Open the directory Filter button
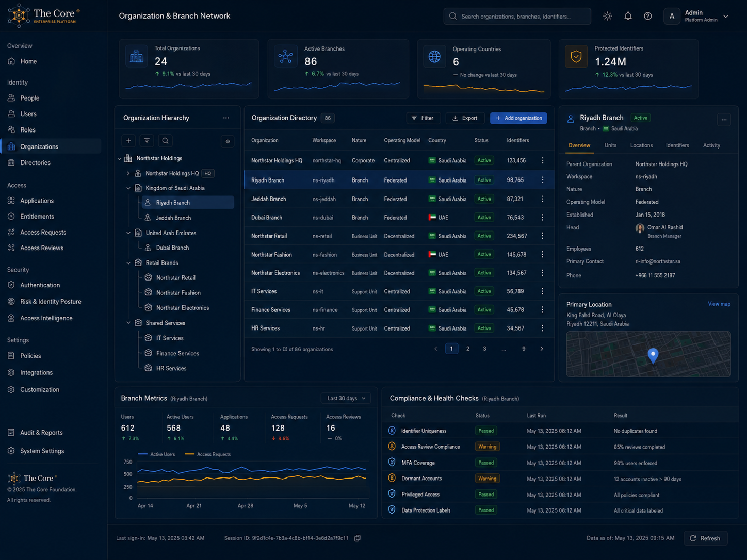This screenshot has height=560, width=747. tap(423, 118)
